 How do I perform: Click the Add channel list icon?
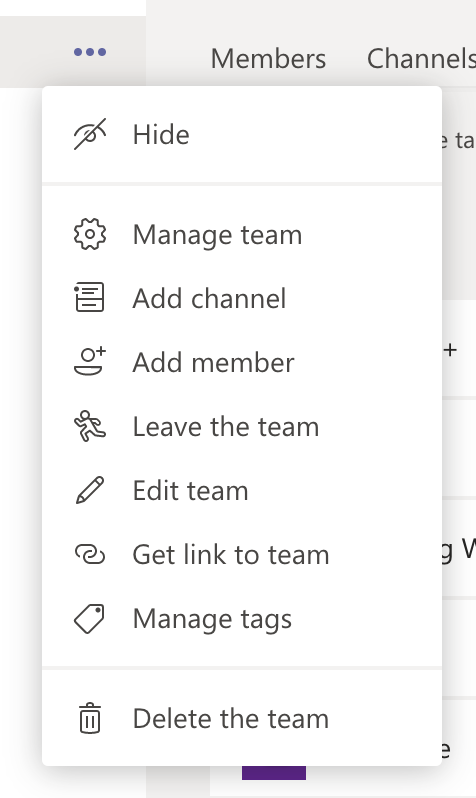[90, 297]
